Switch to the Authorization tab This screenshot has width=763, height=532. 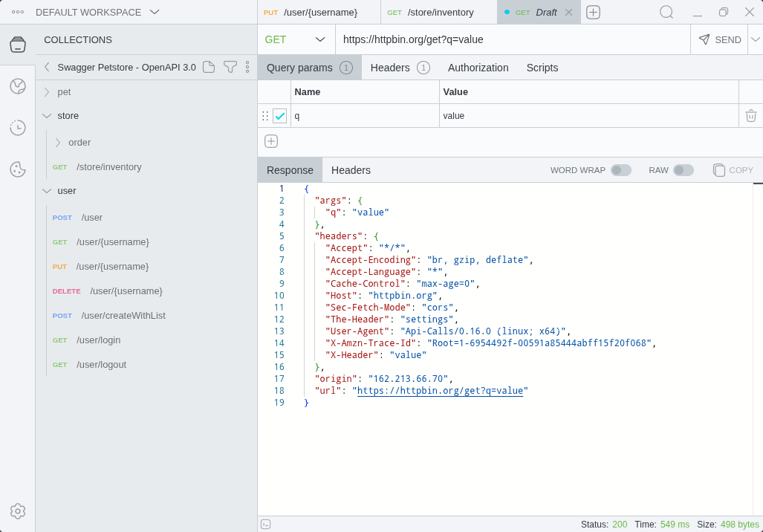point(478,68)
